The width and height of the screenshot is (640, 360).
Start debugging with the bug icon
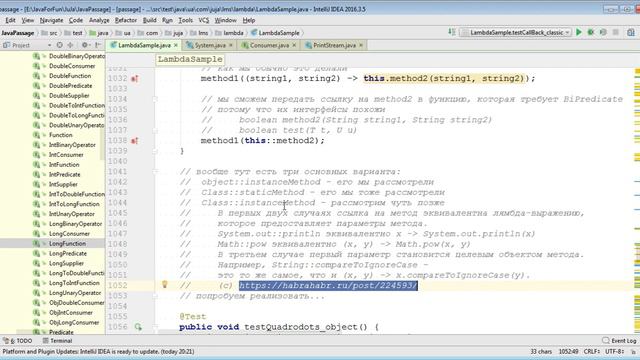pyautogui.click(x=591, y=32)
